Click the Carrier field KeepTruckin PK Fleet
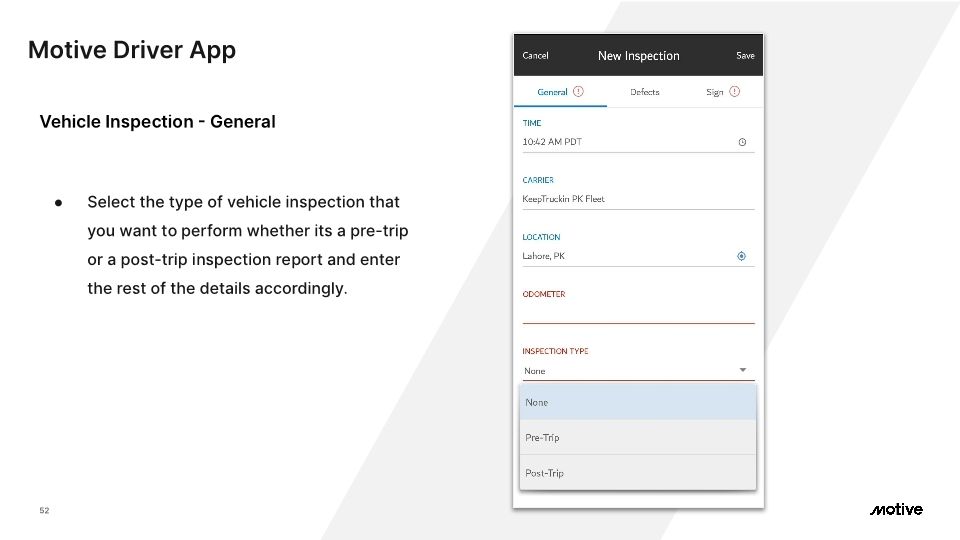This screenshot has height=540, width=960. 638,199
